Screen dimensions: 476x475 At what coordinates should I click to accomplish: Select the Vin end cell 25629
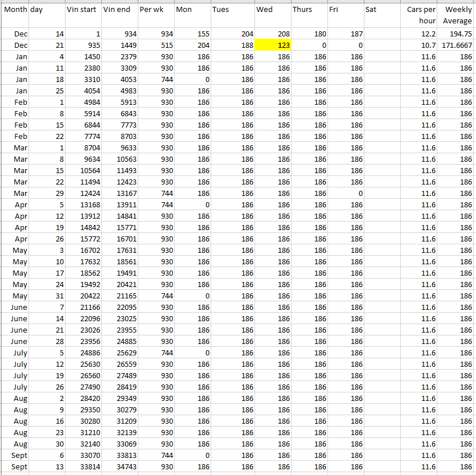tap(120, 353)
